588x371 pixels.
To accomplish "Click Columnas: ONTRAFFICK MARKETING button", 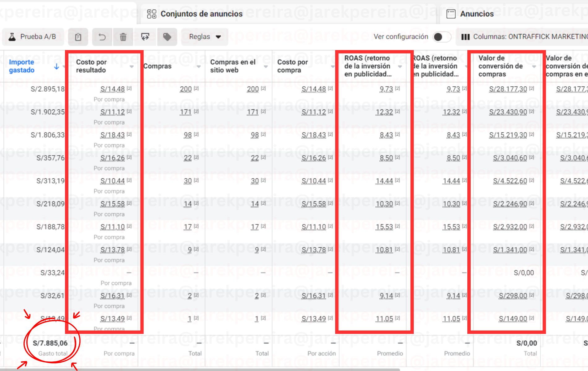I will coord(526,37).
